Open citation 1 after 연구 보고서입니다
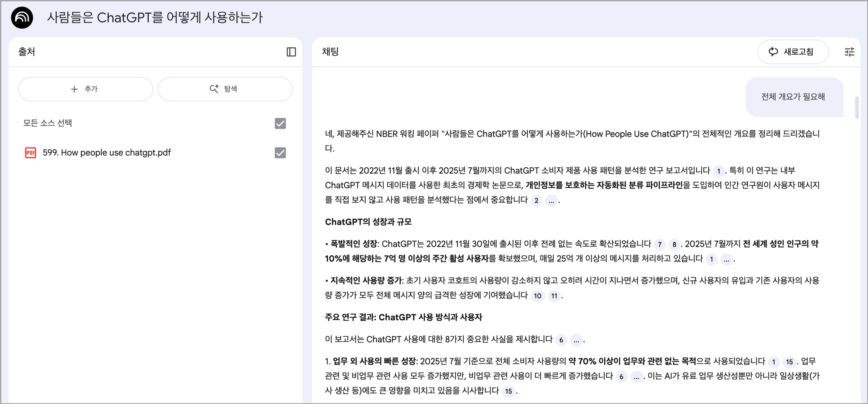Viewport: 868px width, 404px height. click(x=719, y=171)
